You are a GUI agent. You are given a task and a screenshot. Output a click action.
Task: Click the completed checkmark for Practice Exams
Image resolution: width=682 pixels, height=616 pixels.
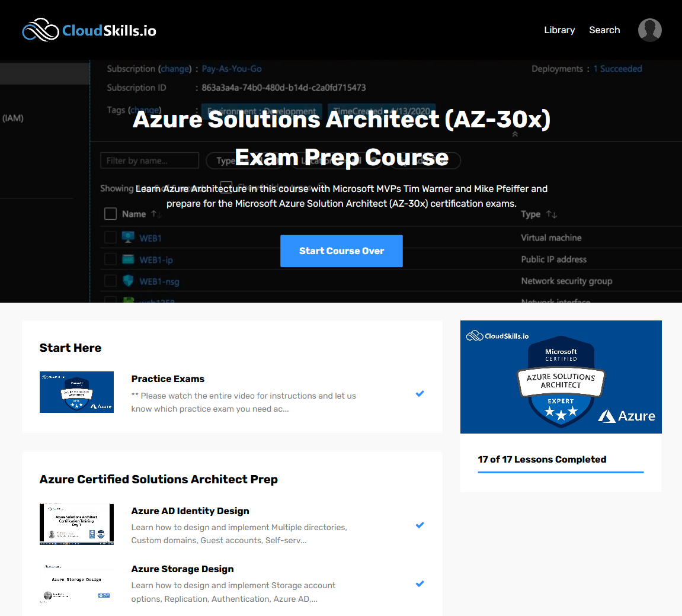pyautogui.click(x=420, y=393)
